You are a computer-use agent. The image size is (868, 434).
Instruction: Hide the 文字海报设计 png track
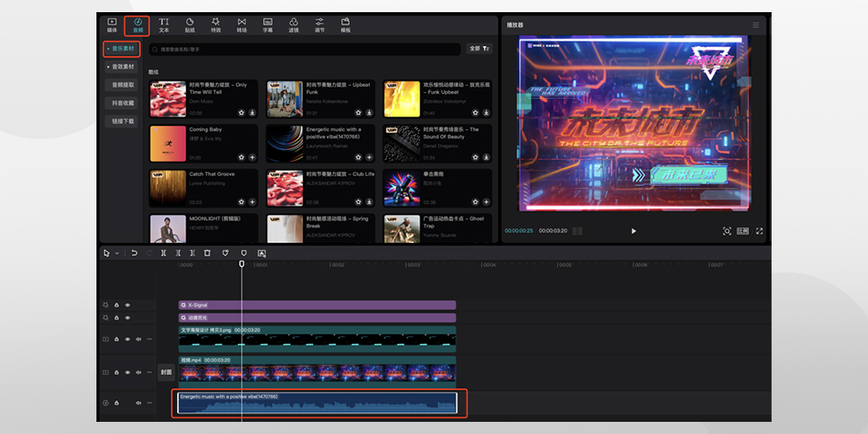pyautogui.click(x=128, y=339)
